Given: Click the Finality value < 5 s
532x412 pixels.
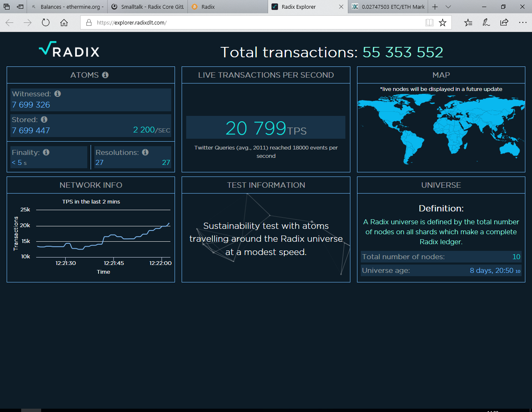Looking at the screenshot, I should coord(19,162).
